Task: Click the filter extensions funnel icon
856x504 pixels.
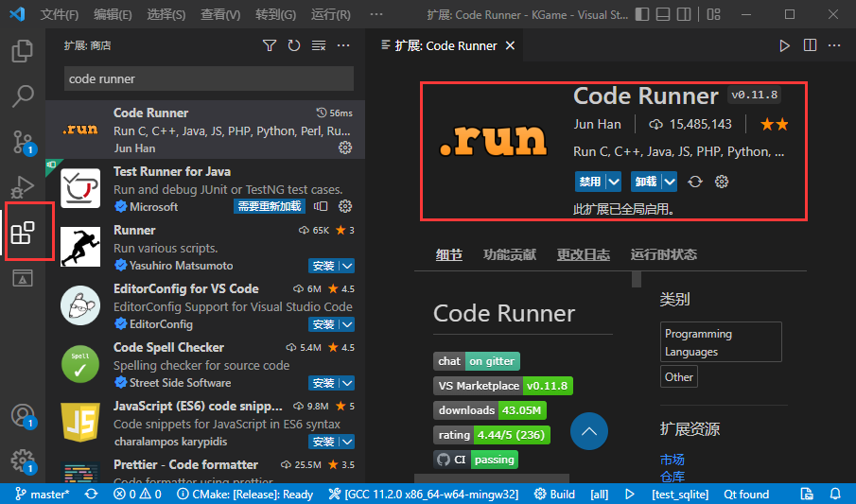Action: pyautogui.click(x=270, y=45)
